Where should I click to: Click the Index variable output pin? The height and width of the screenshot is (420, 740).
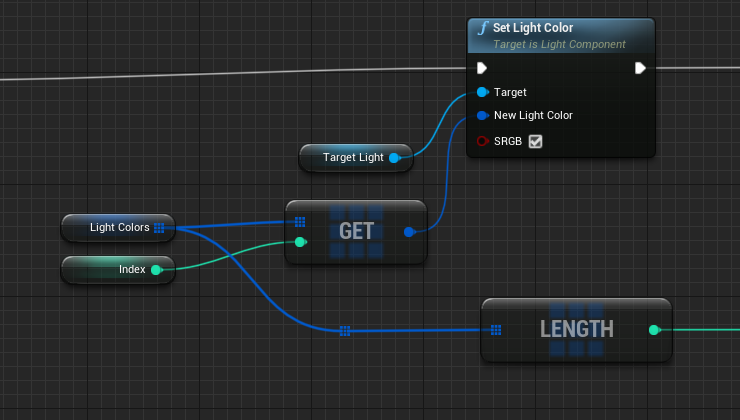point(156,269)
